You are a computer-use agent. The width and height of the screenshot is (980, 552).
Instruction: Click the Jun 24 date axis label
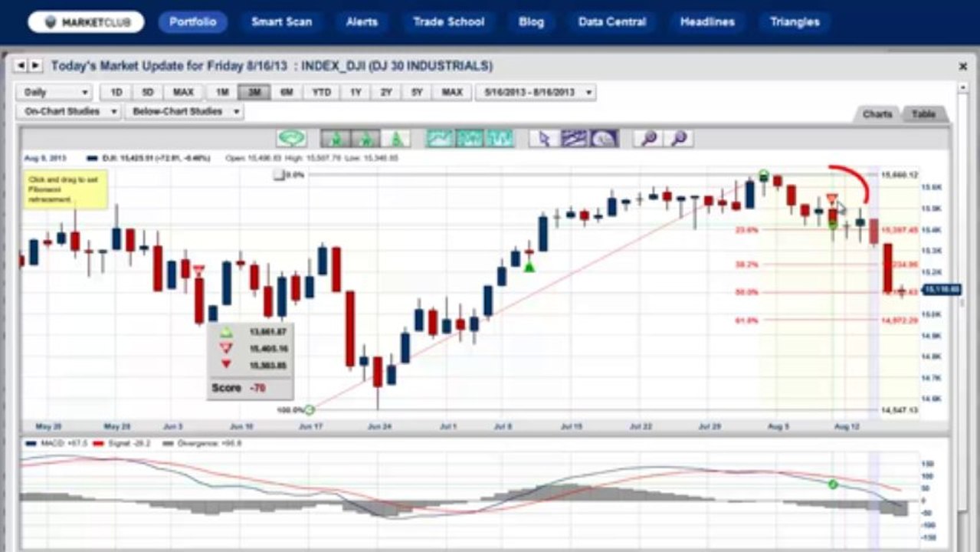click(x=380, y=426)
